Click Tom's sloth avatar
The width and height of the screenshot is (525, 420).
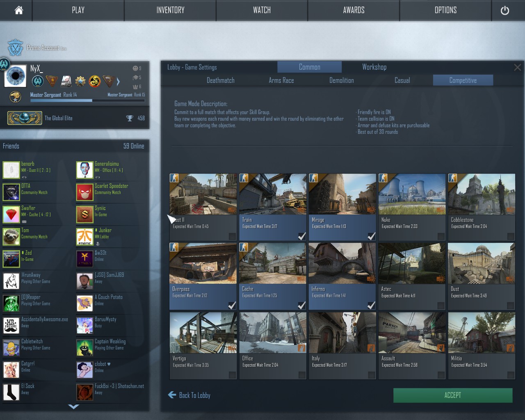pyautogui.click(x=11, y=236)
